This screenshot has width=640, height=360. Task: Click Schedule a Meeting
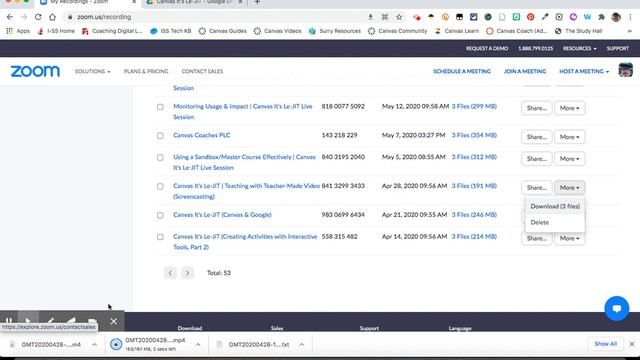[x=462, y=71]
